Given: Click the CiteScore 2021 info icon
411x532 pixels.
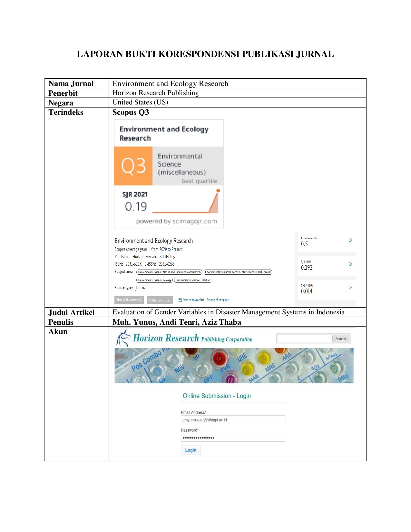Looking at the screenshot, I should tap(350, 240).
